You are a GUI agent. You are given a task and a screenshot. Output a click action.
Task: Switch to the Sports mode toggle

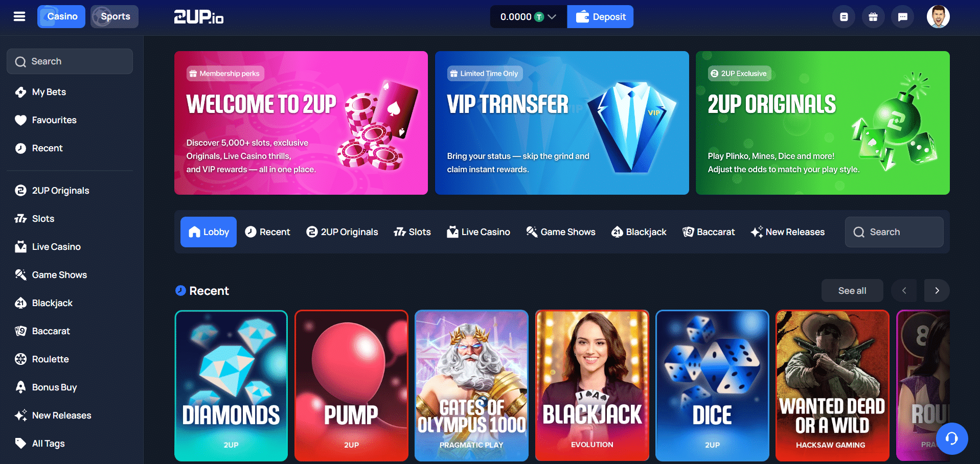[x=115, y=16]
